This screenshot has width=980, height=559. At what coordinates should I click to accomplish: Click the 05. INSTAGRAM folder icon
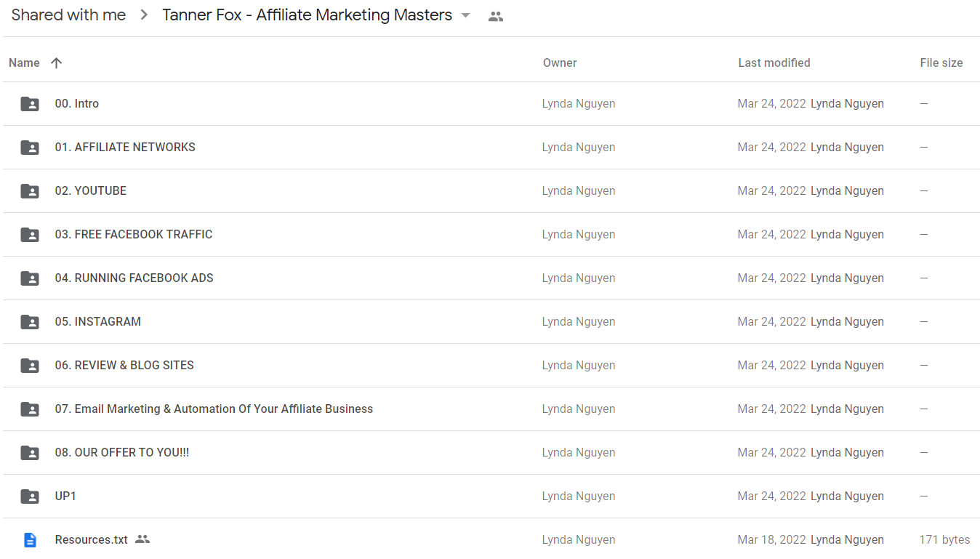[30, 322]
